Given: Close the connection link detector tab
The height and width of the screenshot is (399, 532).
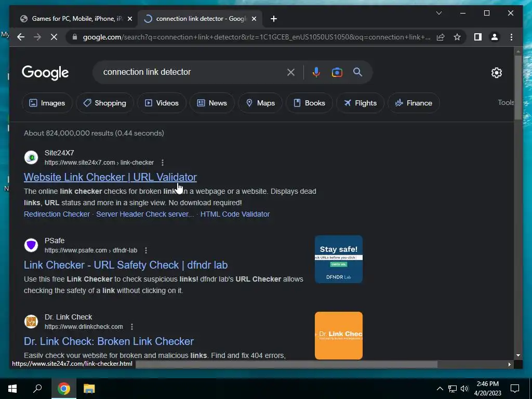Looking at the screenshot, I should click(x=254, y=19).
